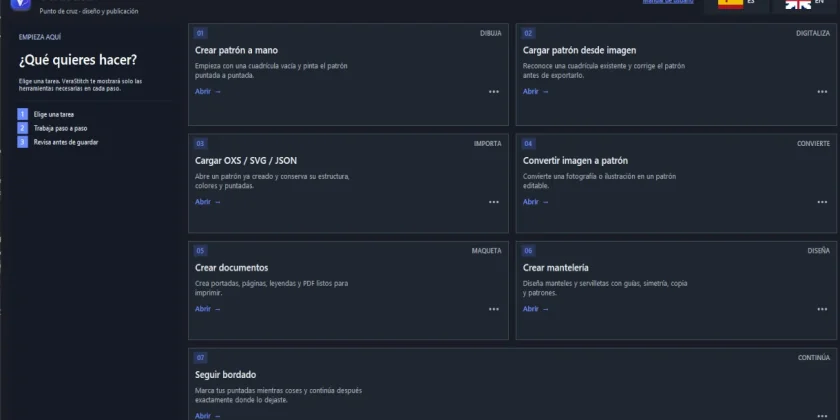This screenshot has height=420, width=840.
Task: Click the IMPORTA tag label
Action: coord(488,144)
